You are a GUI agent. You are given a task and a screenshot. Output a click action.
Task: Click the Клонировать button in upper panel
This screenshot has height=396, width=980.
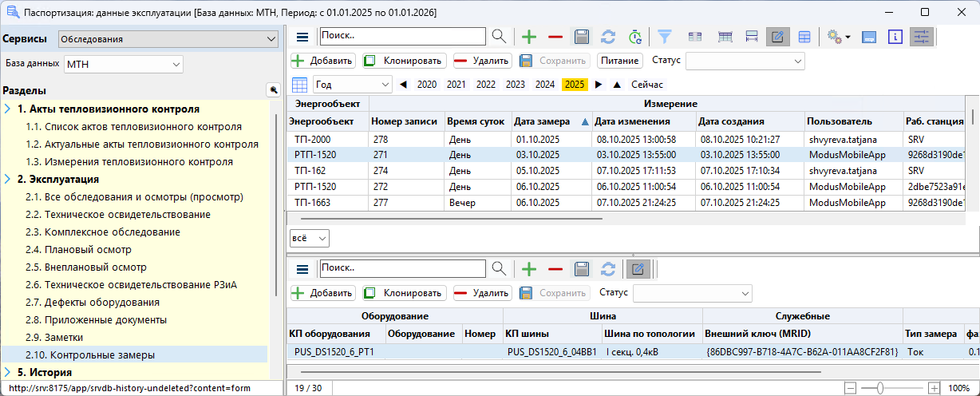[404, 61]
